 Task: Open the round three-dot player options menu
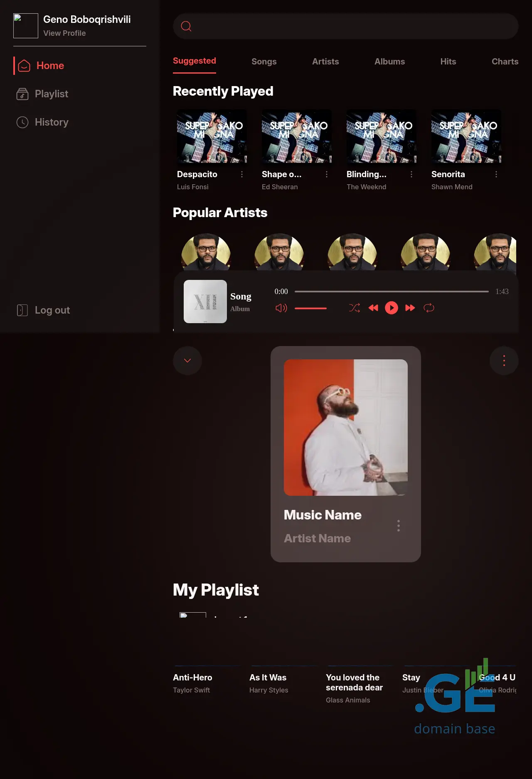point(504,361)
